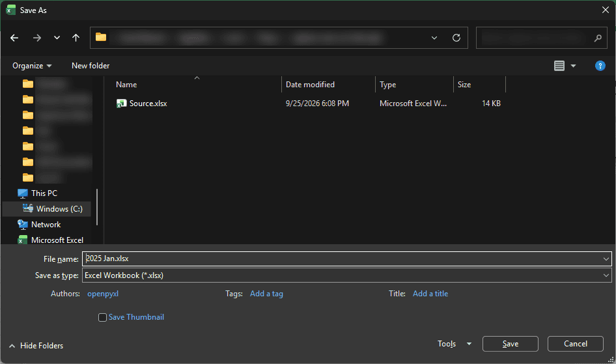Open the Save as type combo box

[x=347, y=275]
